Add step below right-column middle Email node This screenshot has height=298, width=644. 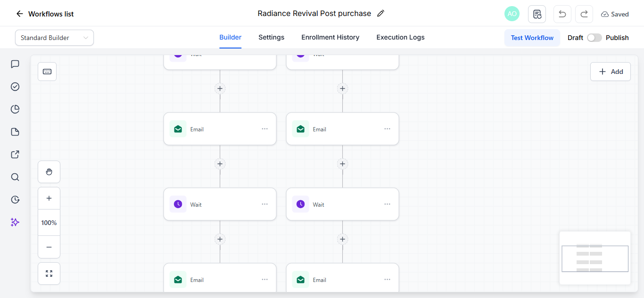coord(343,164)
